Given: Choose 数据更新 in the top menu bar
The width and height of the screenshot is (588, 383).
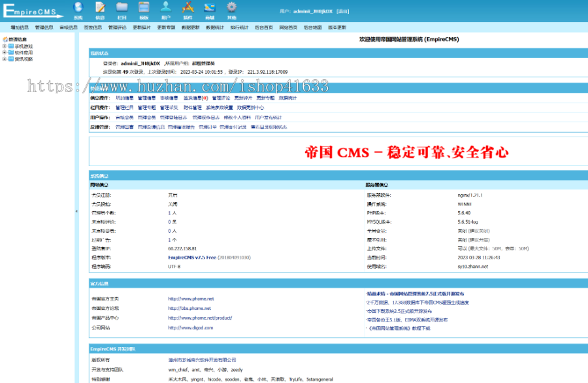Looking at the screenshot, I should click(191, 28).
